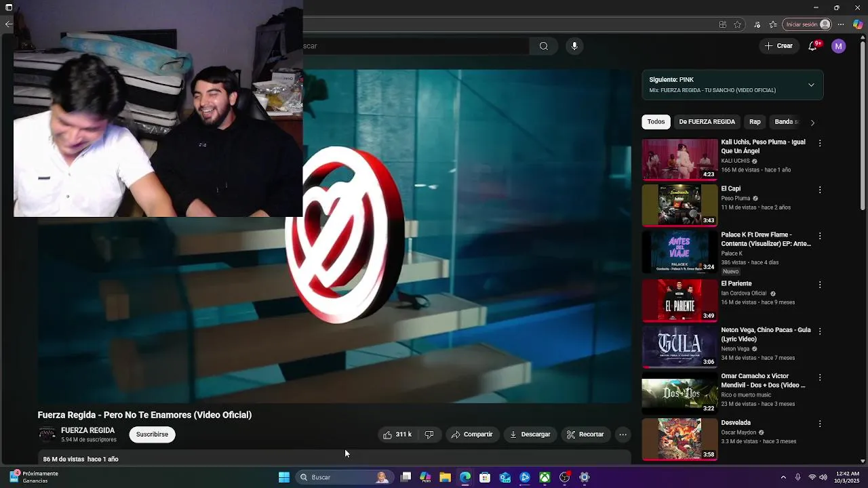
Task: Open OBS Studio taskbar icon
Action: (x=564, y=477)
